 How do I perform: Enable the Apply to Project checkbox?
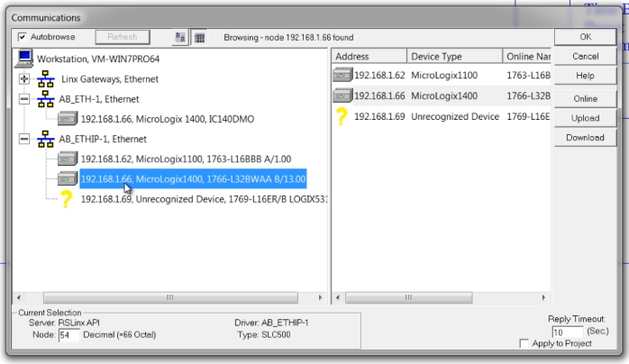pos(524,343)
